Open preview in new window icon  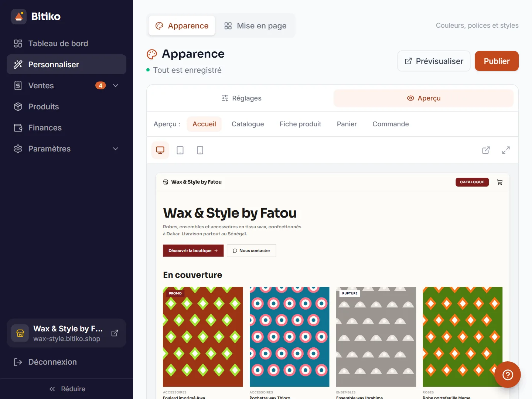click(x=486, y=150)
